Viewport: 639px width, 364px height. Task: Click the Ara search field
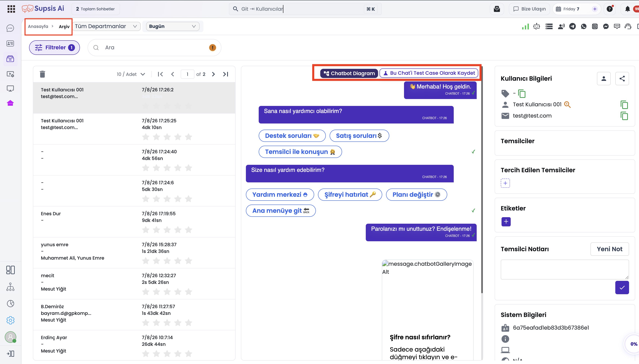[x=154, y=47]
